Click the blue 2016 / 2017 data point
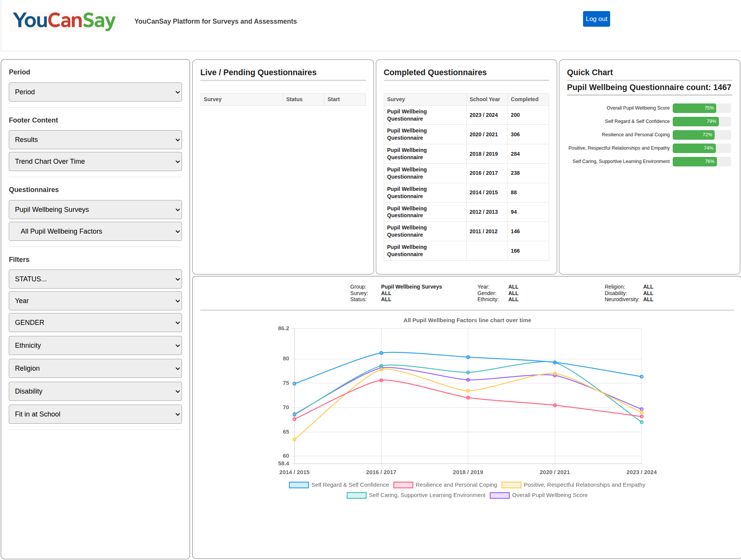 [381, 353]
